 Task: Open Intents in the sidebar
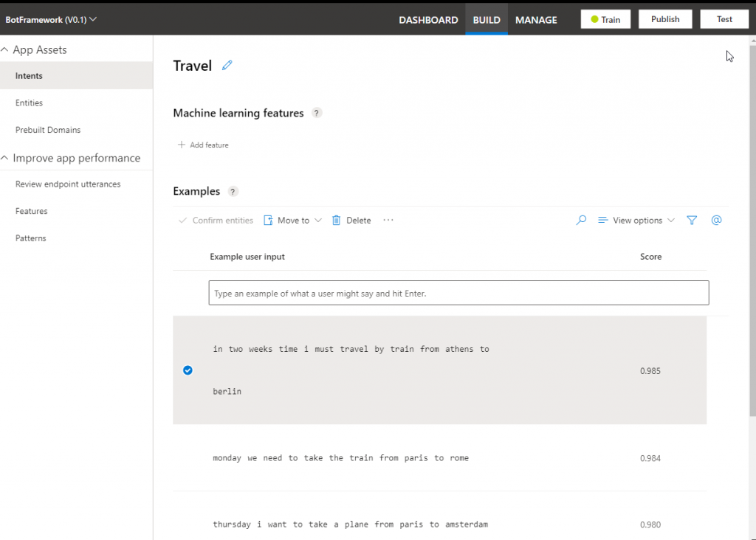(x=77, y=76)
